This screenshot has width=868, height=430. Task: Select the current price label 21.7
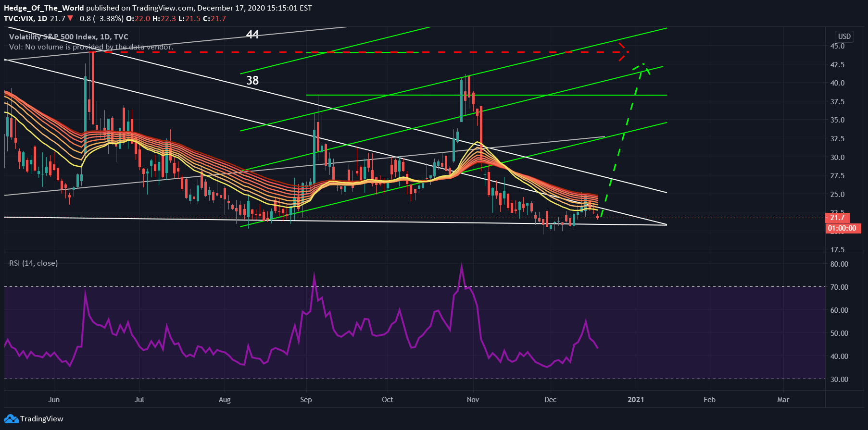point(837,218)
